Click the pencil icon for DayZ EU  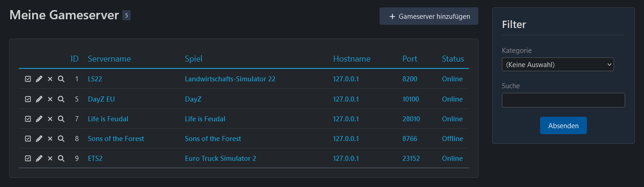(39, 99)
